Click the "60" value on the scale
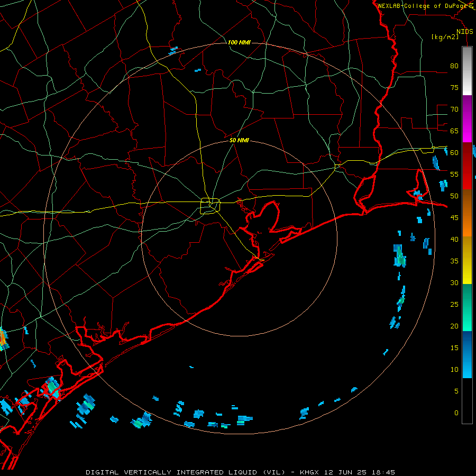This screenshot has height=476, width=476. [454, 153]
